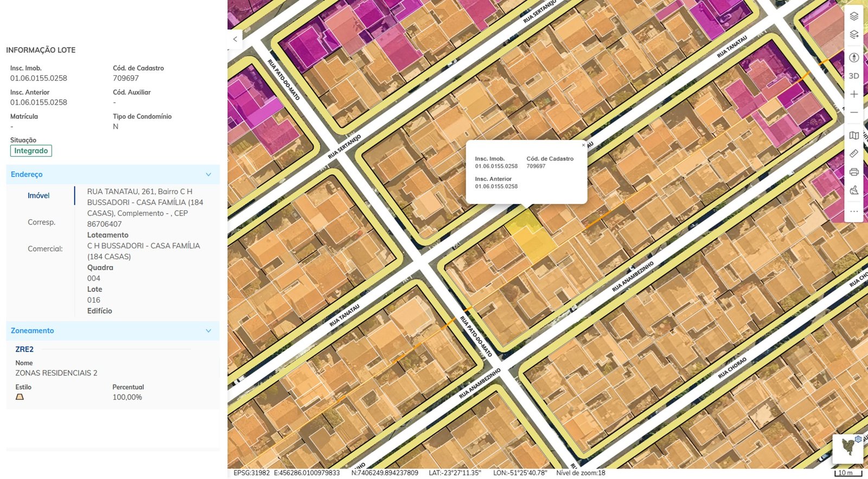
Task: Open more tools with the ellipsis icon
Action: pyautogui.click(x=854, y=212)
